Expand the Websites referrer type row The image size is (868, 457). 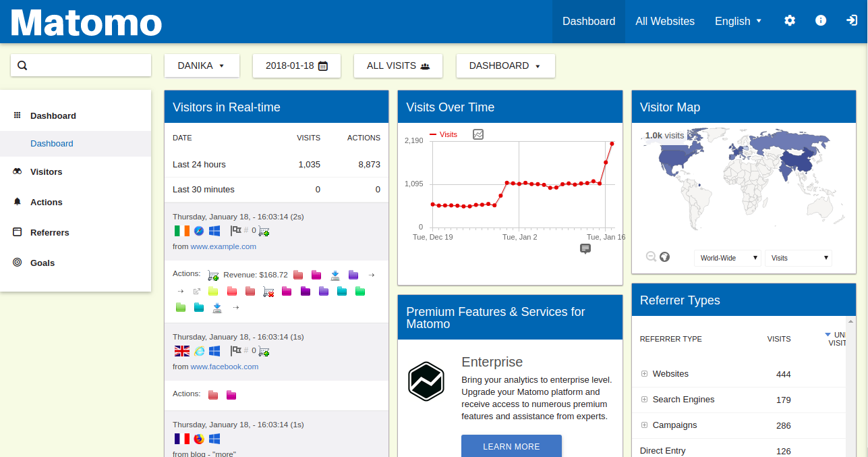[x=644, y=373]
